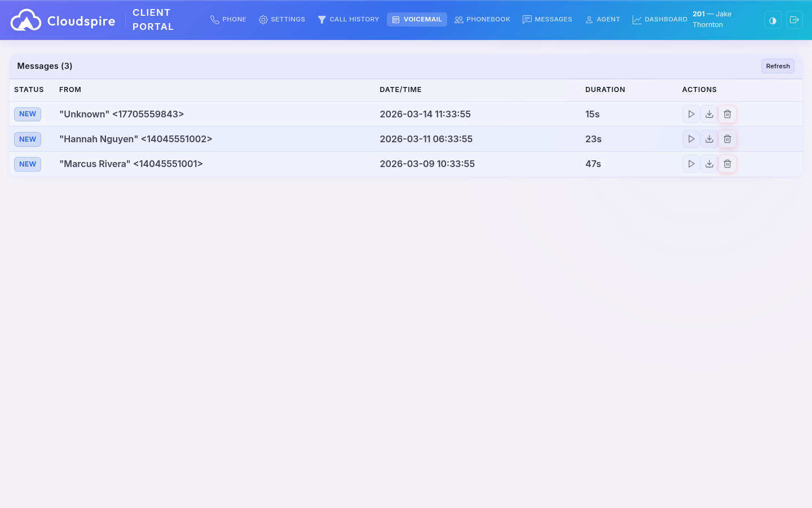This screenshot has height=508, width=812.
Task: Click the Cloudspire cloud logo
Action: (25, 19)
